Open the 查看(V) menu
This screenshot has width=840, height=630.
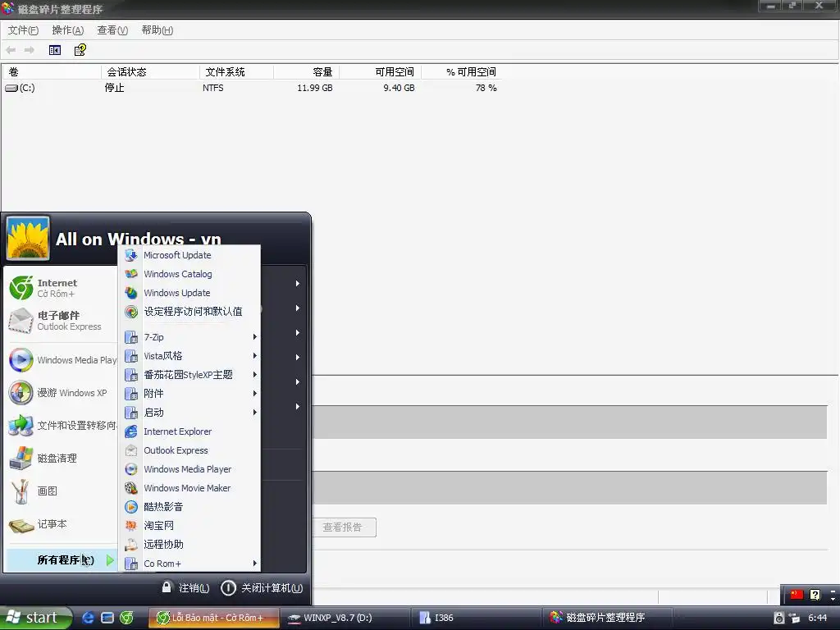point(112,30)
